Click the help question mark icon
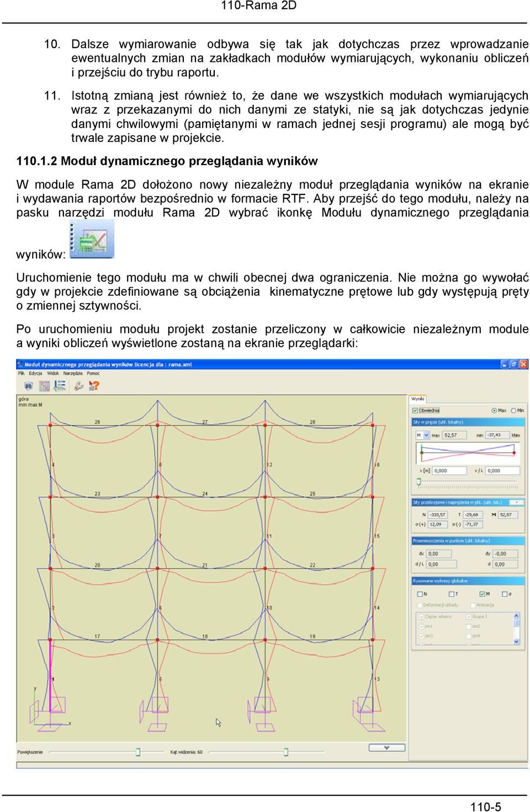Screen dimensions: 530x812 [94, 385]
